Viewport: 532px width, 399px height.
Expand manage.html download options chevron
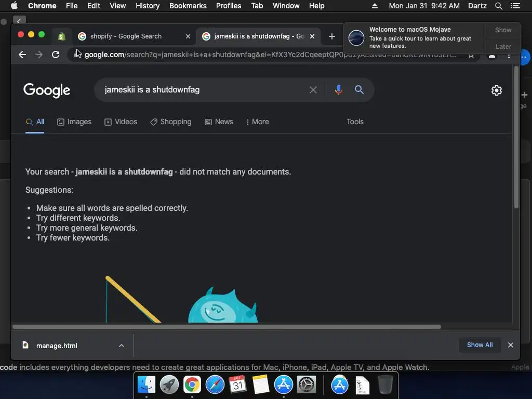[122, 345]
